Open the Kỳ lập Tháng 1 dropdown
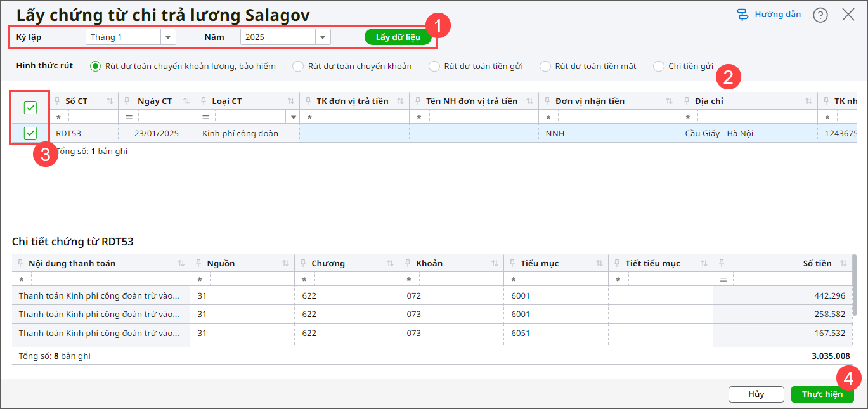Image resolution: width=868 pixels, height=409 pixels. 168,37
